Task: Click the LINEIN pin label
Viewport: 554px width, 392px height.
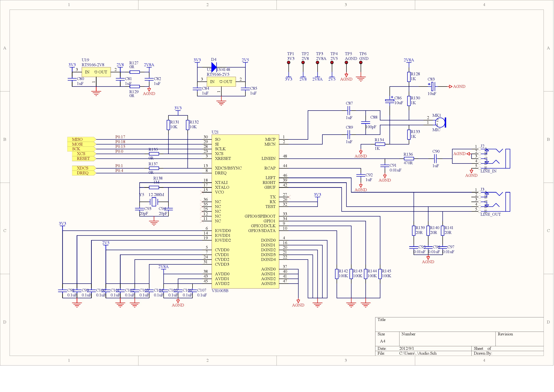Action: (268, 159)
